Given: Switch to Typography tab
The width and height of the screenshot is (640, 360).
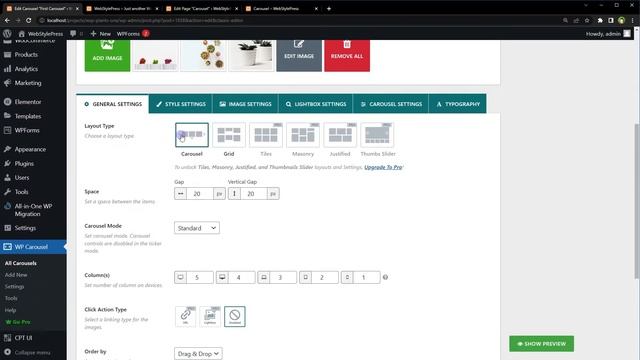Looking at the screenshot, I should click(x=458, y=104).
